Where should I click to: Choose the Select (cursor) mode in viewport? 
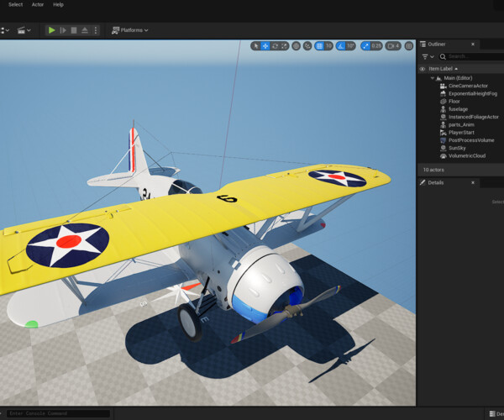pyautogui.click(x=256, y=46)
